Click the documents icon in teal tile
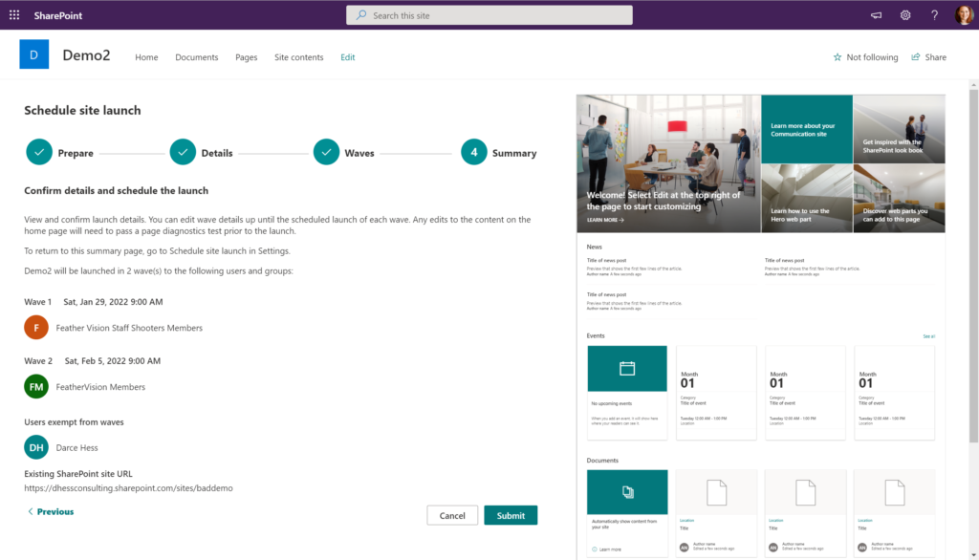The height and width of the screenshot is (560, 979). click(x=627, y=492)
